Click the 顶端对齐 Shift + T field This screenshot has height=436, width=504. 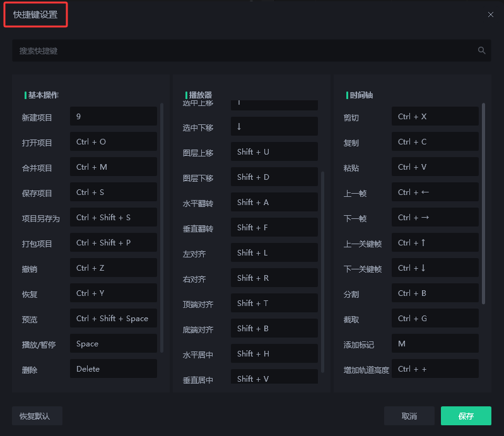click(x=274, y=303)
